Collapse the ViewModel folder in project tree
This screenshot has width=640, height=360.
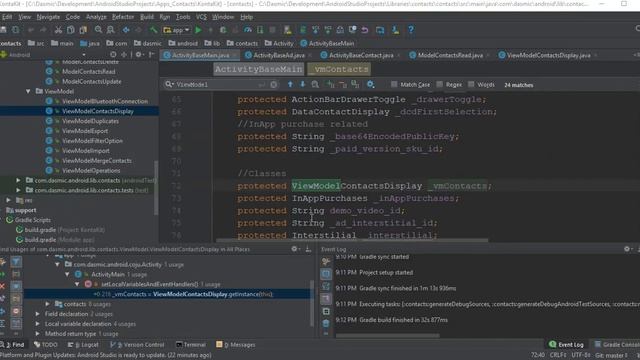click(x=28, y=91)
